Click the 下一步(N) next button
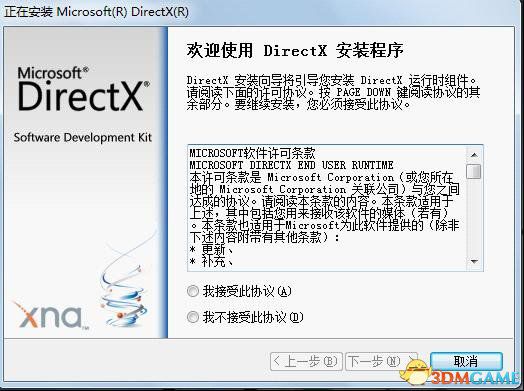The width and height of the screenshot is (524, 391). pos(381,362)
